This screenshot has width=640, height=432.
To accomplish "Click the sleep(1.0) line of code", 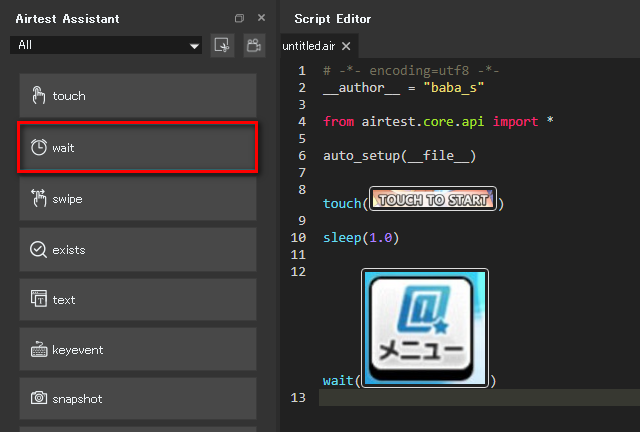I will (x=361, y=238).
